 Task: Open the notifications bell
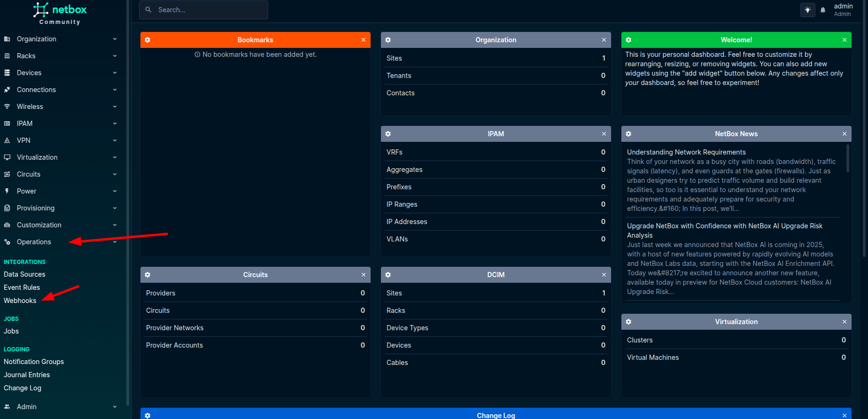pyautogui.click(x=823, y=10)
